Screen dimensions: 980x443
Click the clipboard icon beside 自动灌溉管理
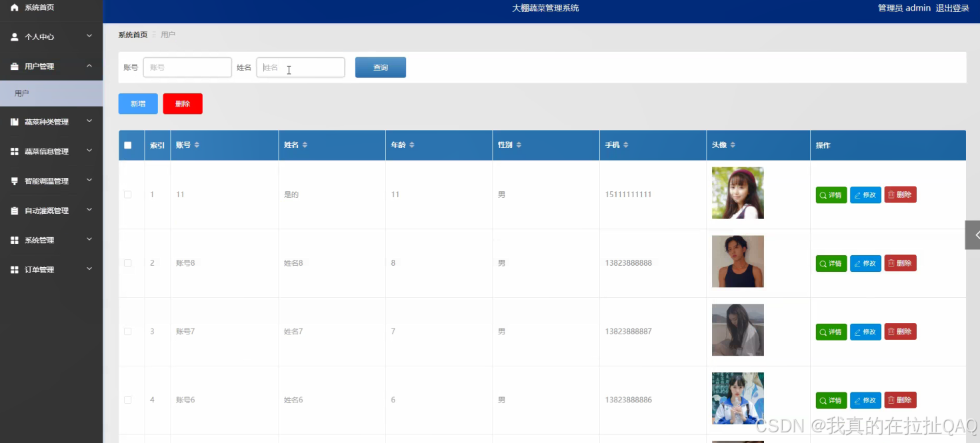click(x=15, y=211)
